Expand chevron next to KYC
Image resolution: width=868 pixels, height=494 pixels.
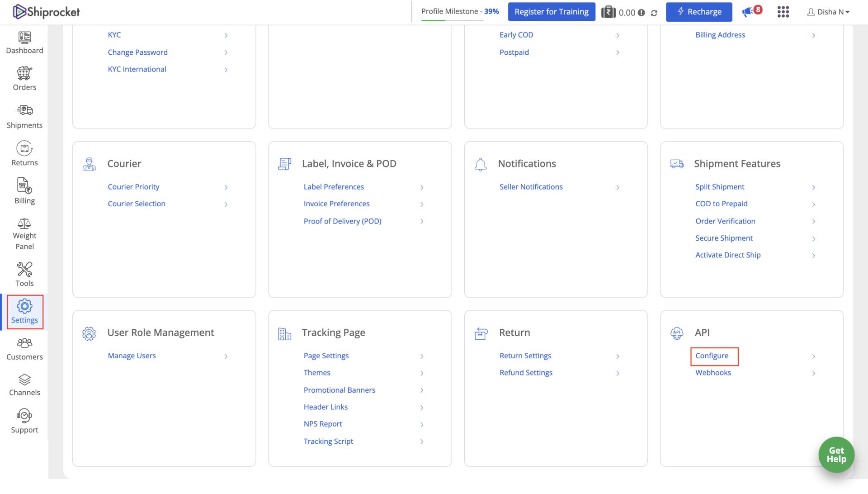(226, 35)
